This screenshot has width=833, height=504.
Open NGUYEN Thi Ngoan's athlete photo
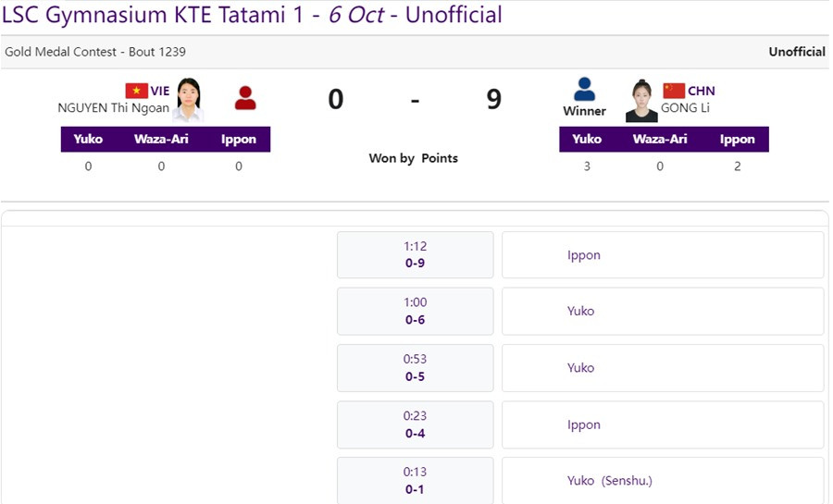[188, 99]
